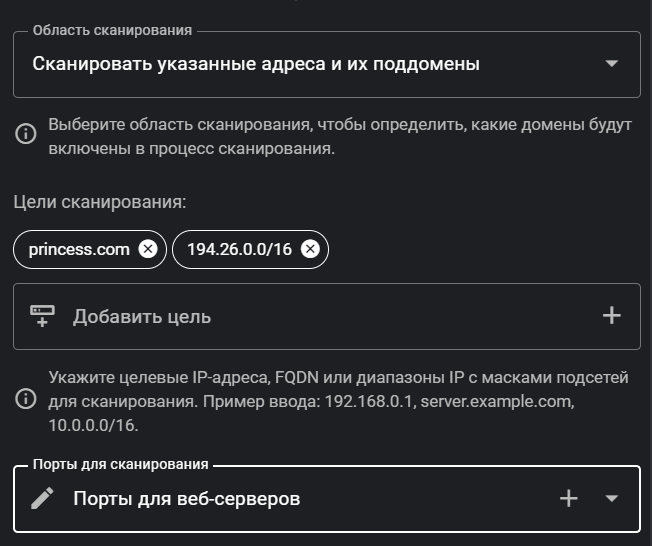Screen dimensions: 652x546
Task: Click the 'Область сканирования' field label
Action: (x=112, y=31)
